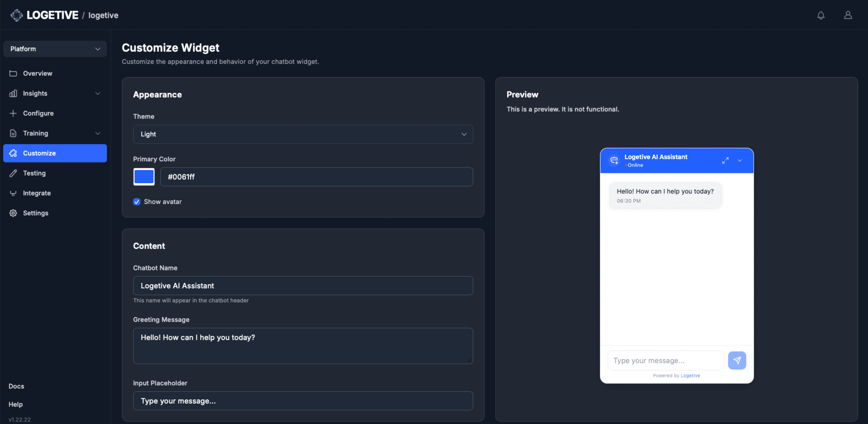The width and height of the screenshot is (868, 424).
Task: Go to the Overview page
Action: pos(37,74)
